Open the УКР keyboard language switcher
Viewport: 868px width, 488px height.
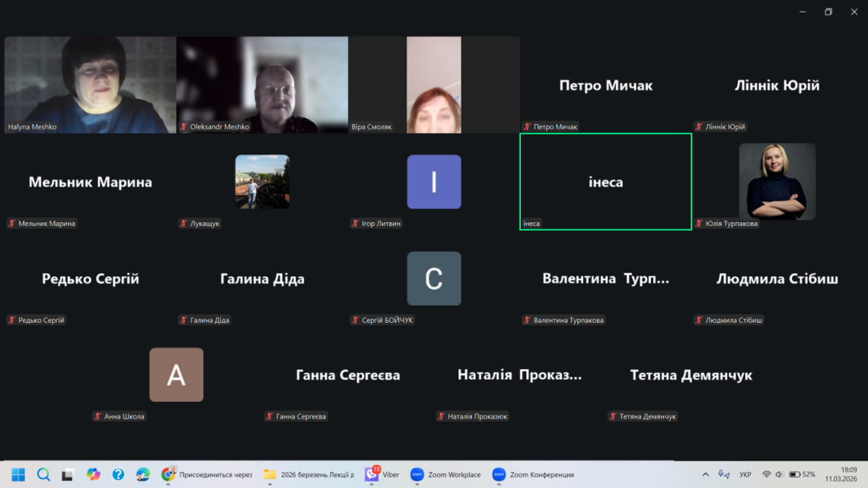click(x=745, y=474)
